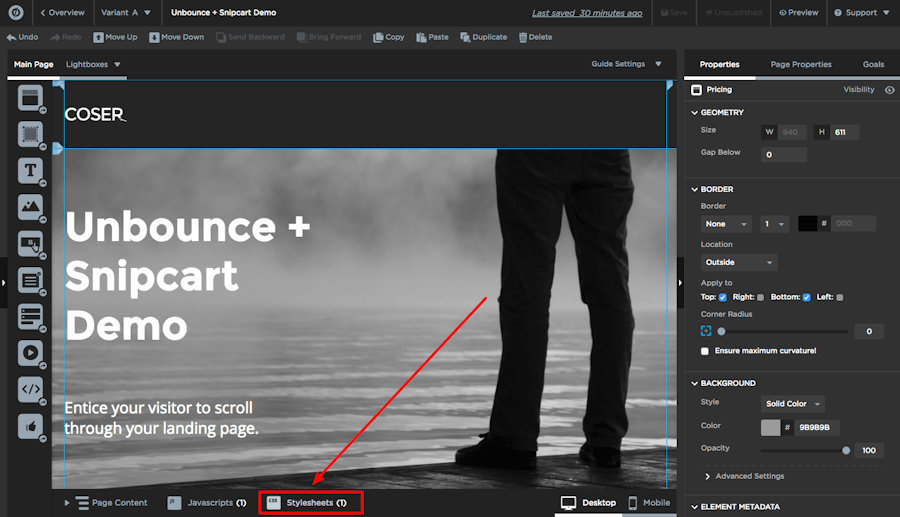Click the Save button
The height and width of the screenshot is (517, 900).
pos(674,13)
